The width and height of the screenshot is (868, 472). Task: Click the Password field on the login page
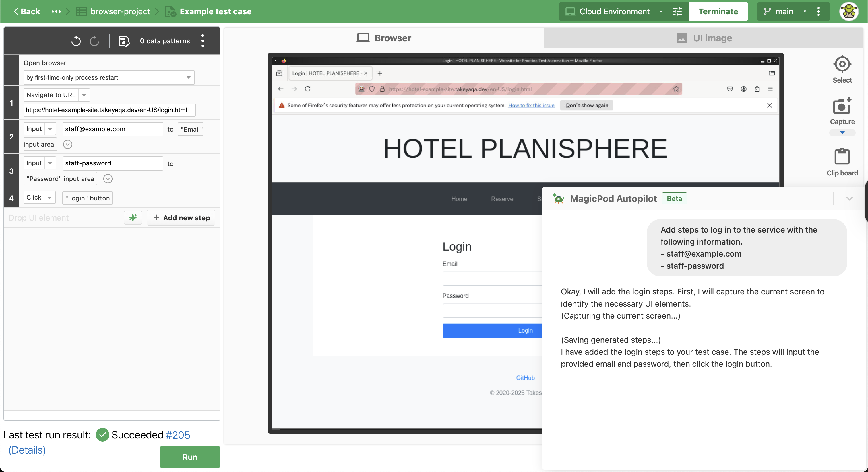pyautogui.click(x=492, y=311)
